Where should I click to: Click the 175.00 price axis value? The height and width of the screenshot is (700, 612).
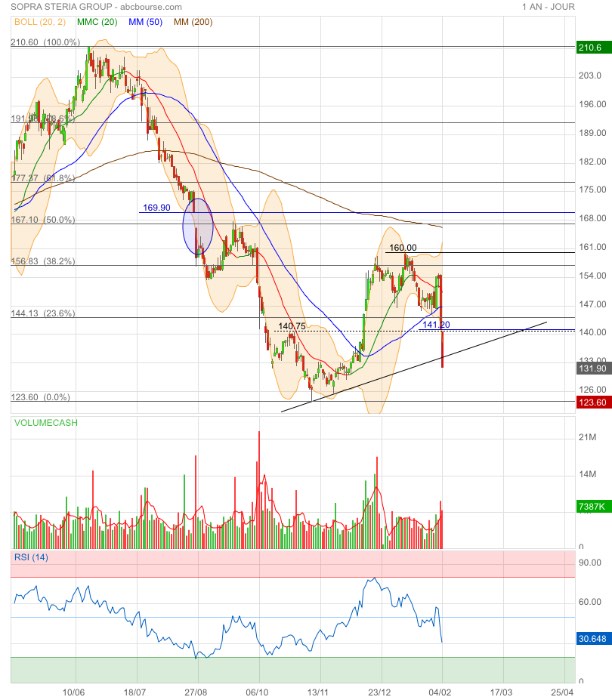coord(592,189)
